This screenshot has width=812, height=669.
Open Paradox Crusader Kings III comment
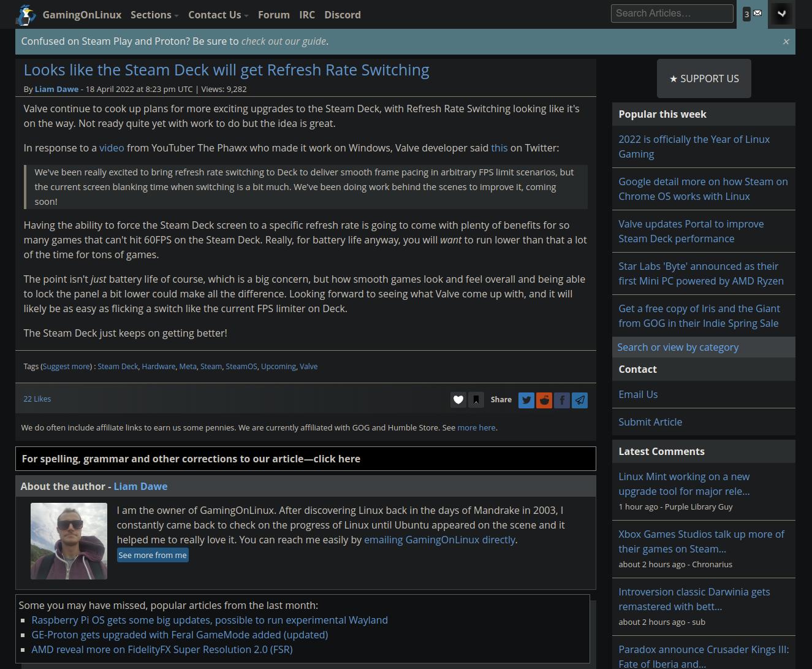click(x=704, y=657)
